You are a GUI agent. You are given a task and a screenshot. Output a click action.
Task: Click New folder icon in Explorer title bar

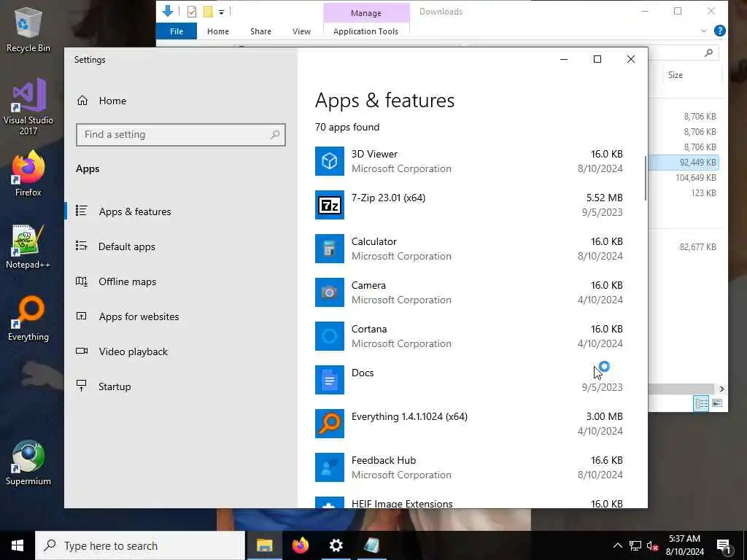click(208, 12)
